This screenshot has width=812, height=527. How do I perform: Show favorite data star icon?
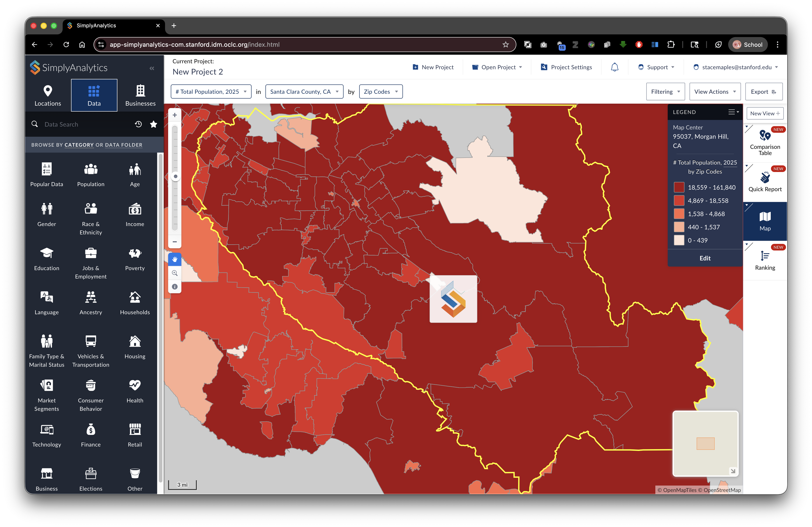(x=154, y=124)
